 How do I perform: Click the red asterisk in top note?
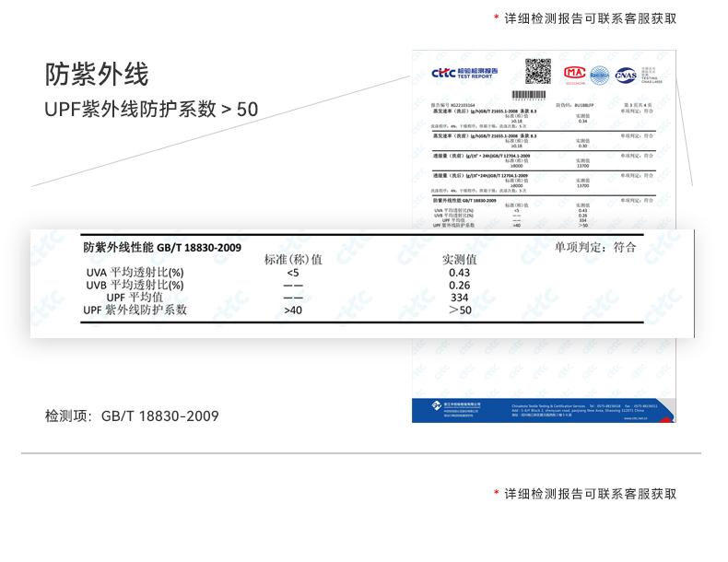tap(497, 18)
